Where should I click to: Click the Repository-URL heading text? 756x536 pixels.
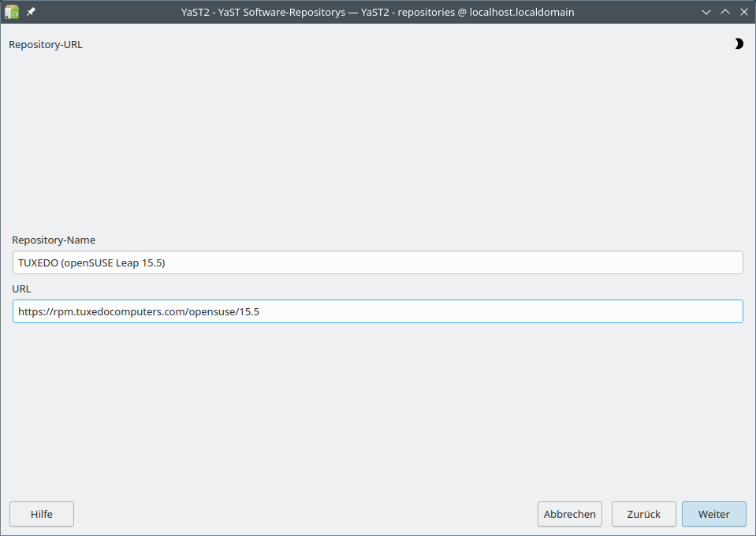pos(45,44)
